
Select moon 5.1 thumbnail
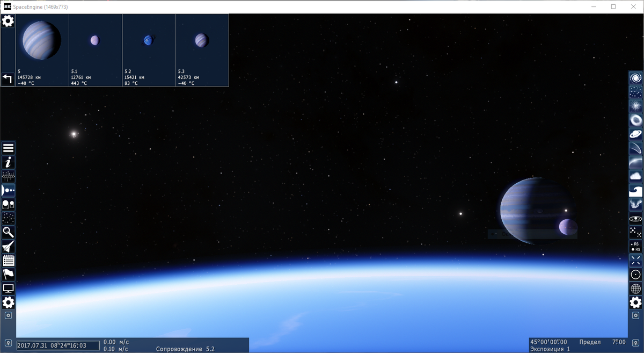(x=96, y=50)
